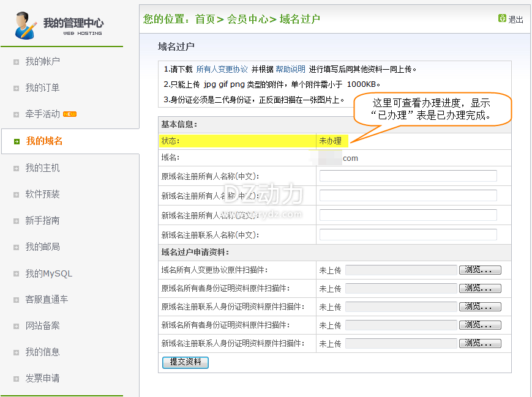Screen dimensions: 532x397
Task: Click the 新域名注册联系人名称(中文) input box
Action: coord(408,235)
